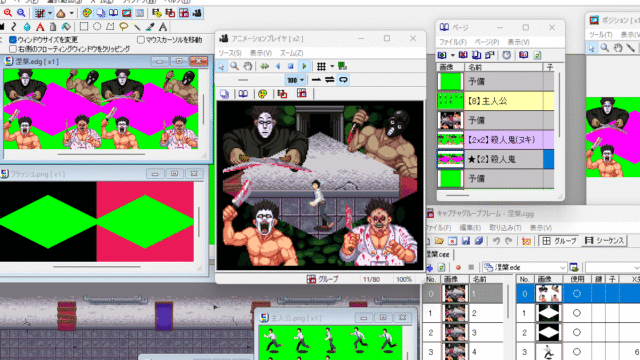Select the ellipse selection tool
Viewport: 640px width, 360px height.
[97, 27]
